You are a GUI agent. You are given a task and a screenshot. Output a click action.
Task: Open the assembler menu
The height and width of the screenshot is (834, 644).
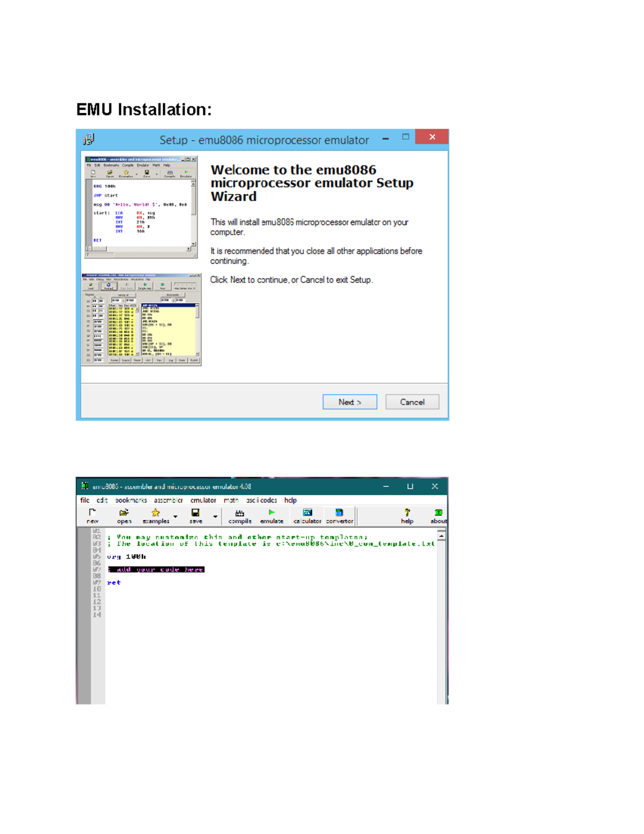169,500
